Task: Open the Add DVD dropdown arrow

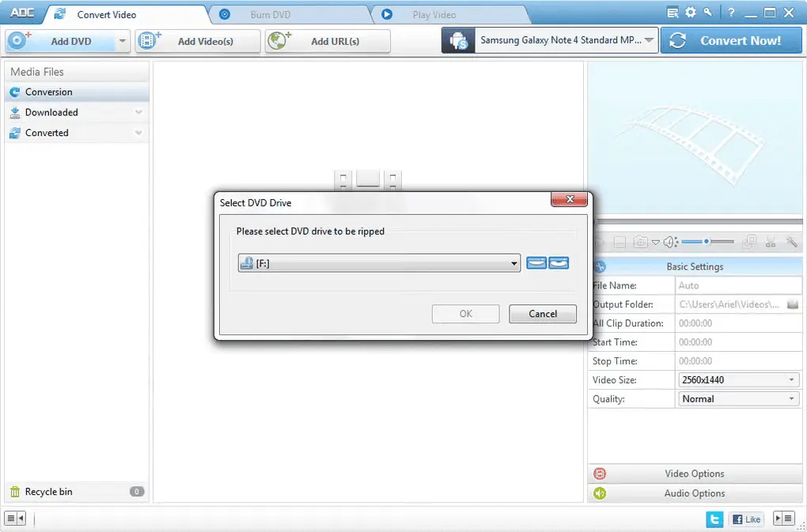Action: point(122,41)
